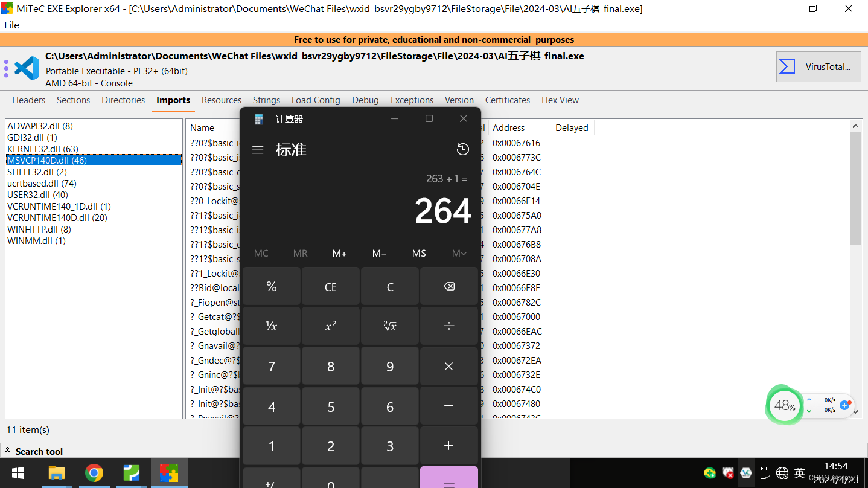The height and width of the screenshot is (488, 868).
Task: Click the plus key in calculator
Action: 448,446
